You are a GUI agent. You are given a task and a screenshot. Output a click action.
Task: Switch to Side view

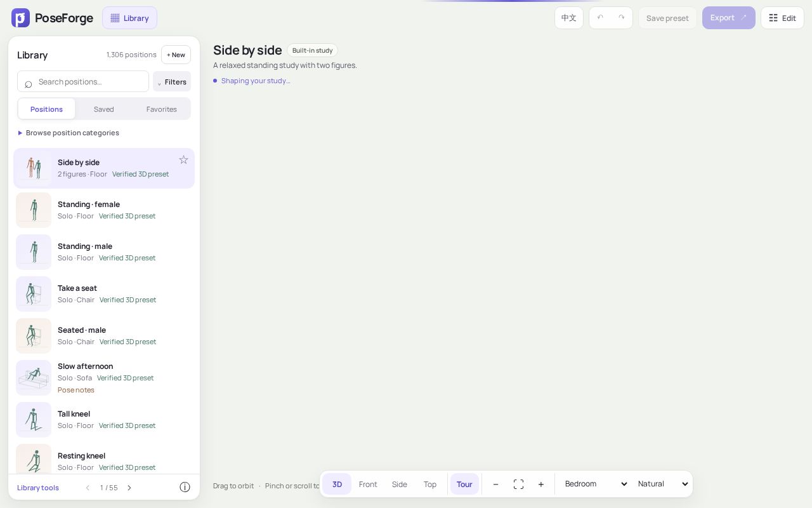pos(400,484)
